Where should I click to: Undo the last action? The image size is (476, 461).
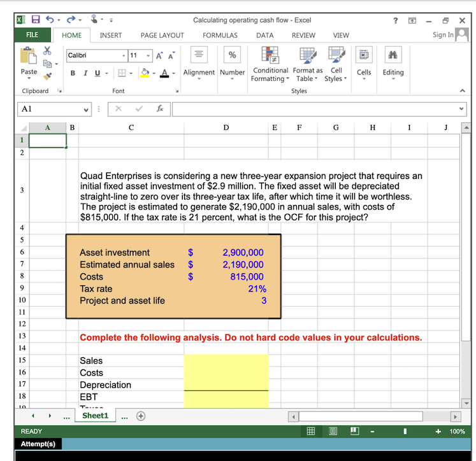click(50, 20)
